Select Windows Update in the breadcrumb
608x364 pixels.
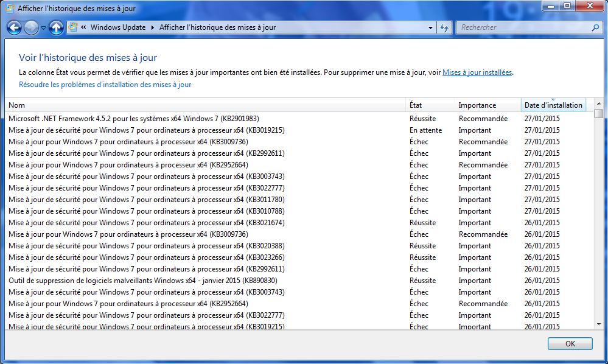click(x=118, y=27)
